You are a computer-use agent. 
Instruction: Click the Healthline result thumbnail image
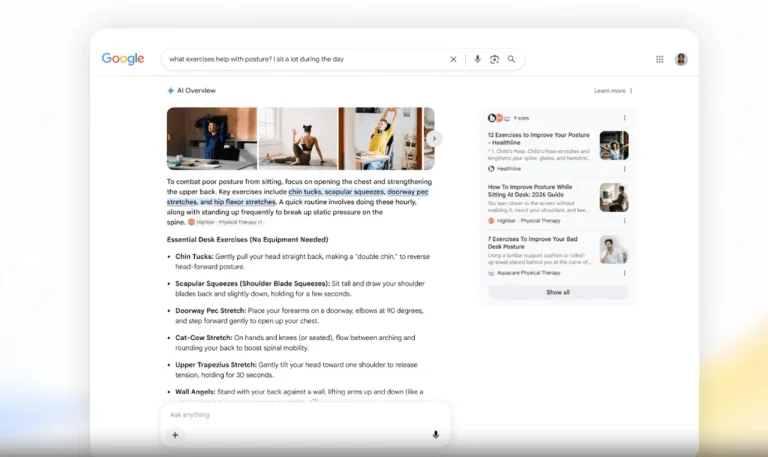(614, 145)
